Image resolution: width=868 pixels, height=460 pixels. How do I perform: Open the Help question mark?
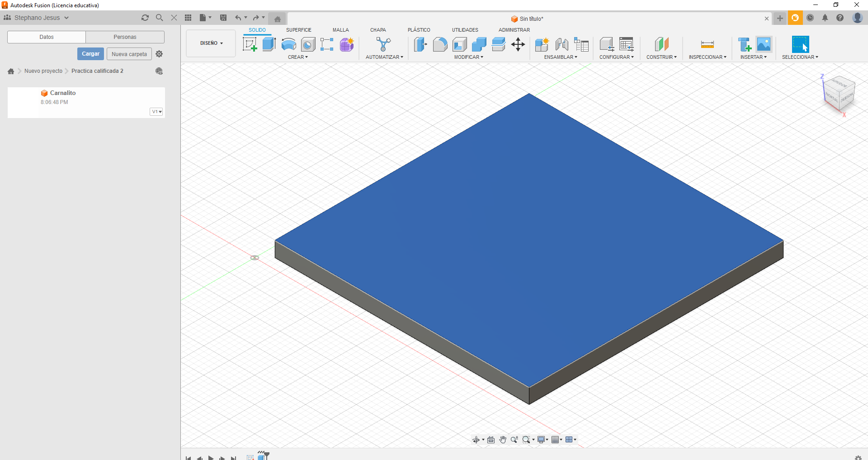click(x=840, y=18)
